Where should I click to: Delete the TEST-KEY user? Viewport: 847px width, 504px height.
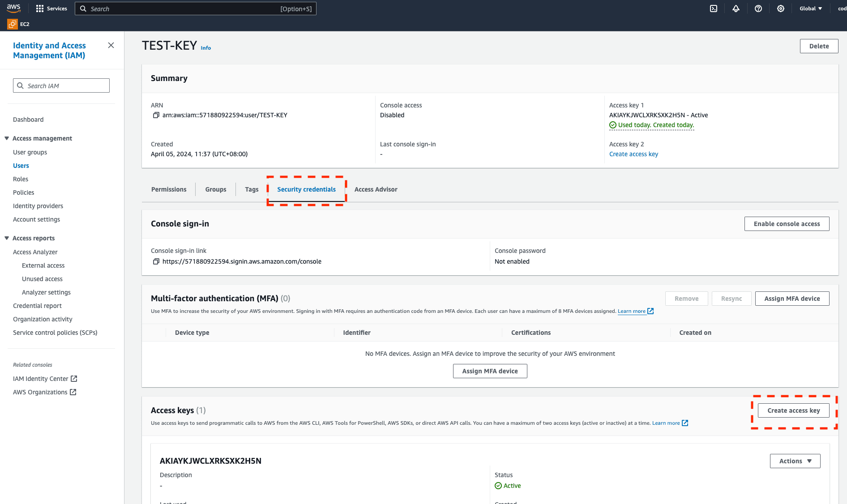(819, 46)
